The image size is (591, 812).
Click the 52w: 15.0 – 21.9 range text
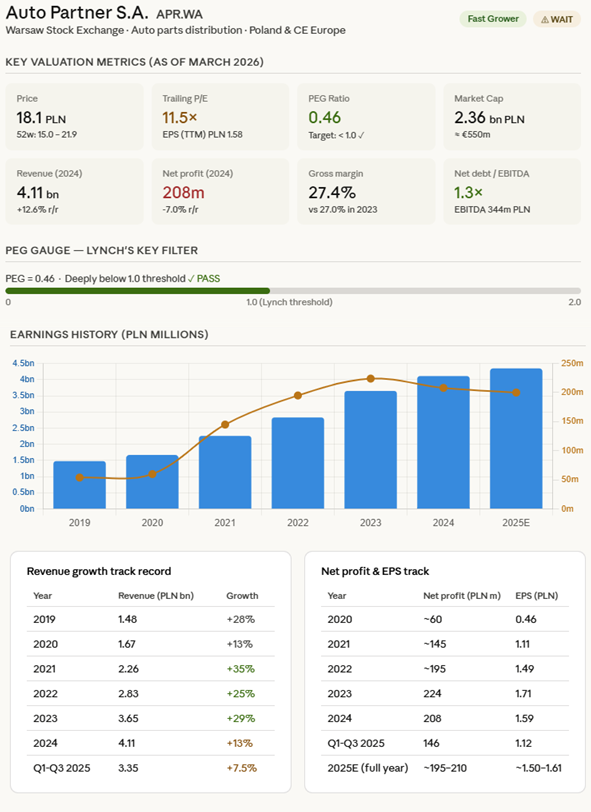click(47, 135)
